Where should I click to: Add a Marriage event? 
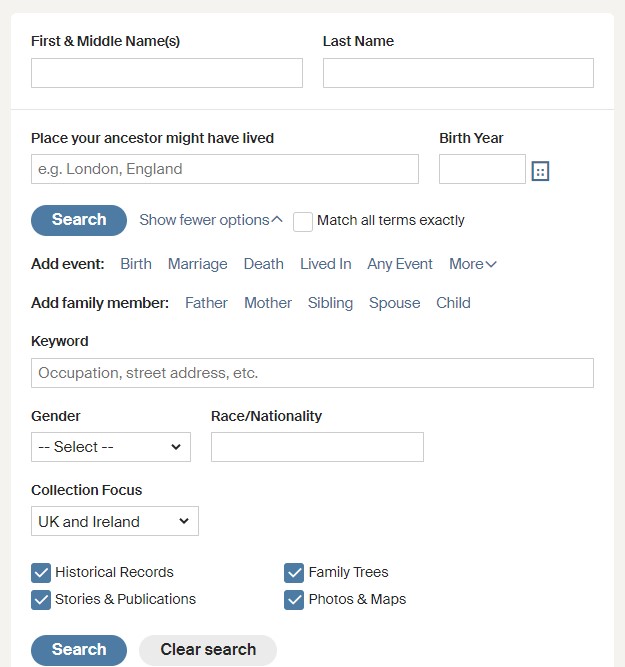(198, 264)
